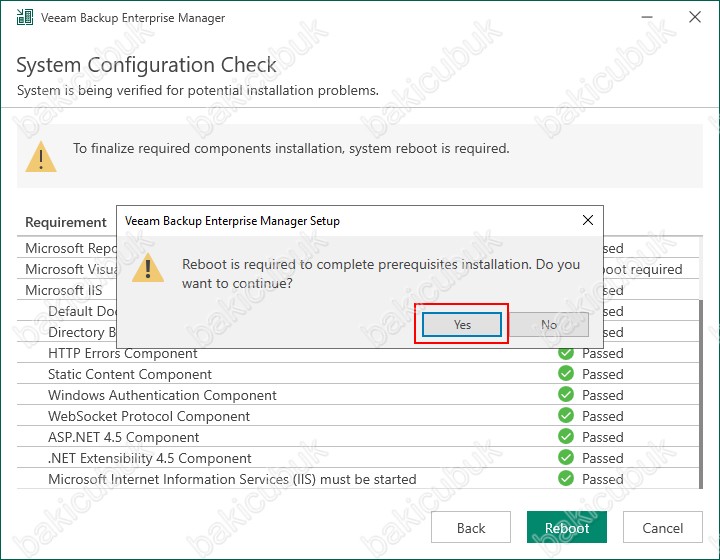Image resolution: width=720 pixels, height=560 pixels.
Task: Click the Windows Authentication Component passed checkmark
Action: [x=566, y=395]
